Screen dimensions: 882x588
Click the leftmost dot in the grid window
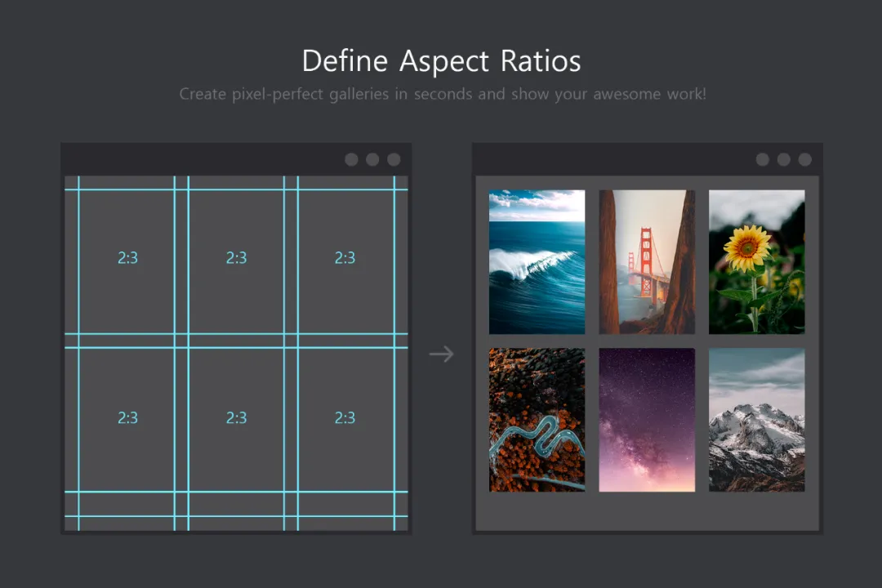pos(351,159)
